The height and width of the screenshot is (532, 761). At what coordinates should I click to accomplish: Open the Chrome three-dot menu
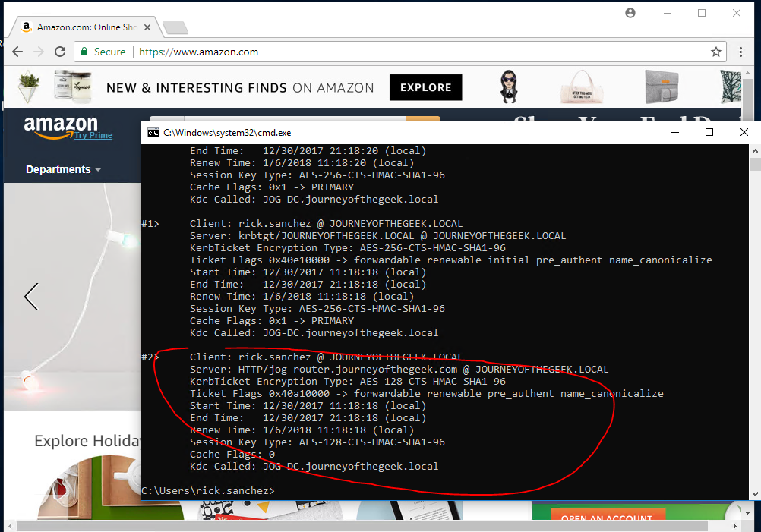point(742,52)
